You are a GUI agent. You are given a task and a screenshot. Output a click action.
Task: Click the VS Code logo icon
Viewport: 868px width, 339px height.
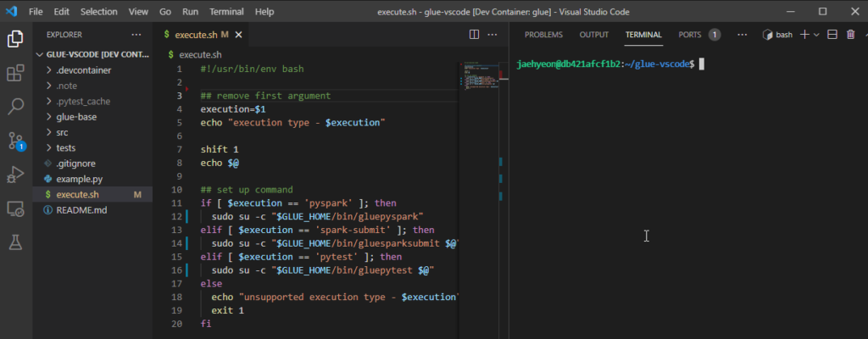click(12, 11)
